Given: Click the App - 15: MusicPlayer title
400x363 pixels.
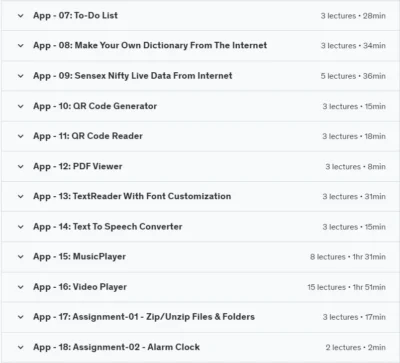Looking at the screenshot, I should pos(79,256).
